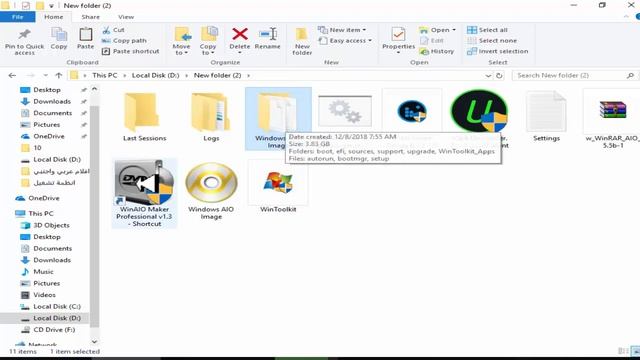Image resolution: width=640 pixels, height=360 pixels.
Task: Select the IObit Uninstaller green U icon
Action: 480,111
